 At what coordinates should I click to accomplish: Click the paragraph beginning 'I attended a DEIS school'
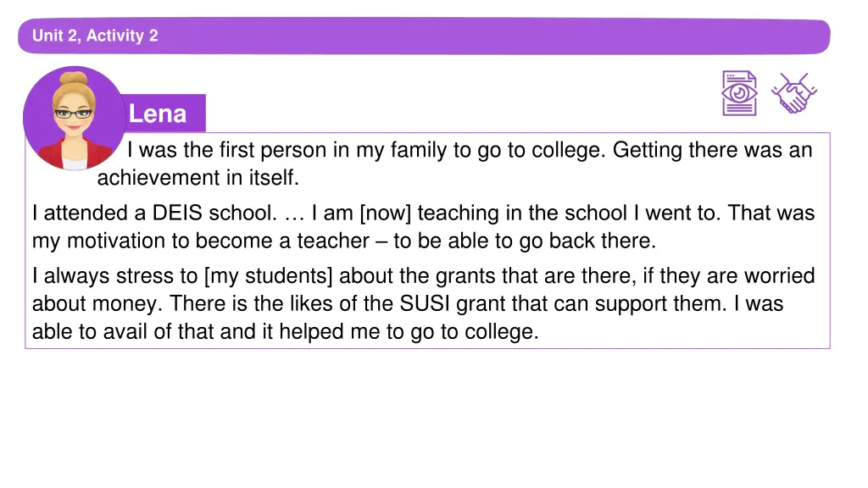coord(423,227)
